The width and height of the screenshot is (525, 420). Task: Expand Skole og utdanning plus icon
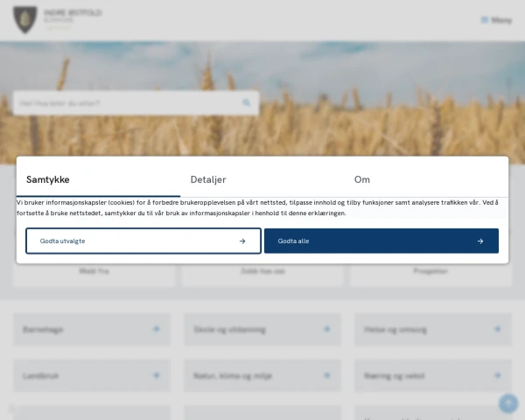[x=327, y=330]
